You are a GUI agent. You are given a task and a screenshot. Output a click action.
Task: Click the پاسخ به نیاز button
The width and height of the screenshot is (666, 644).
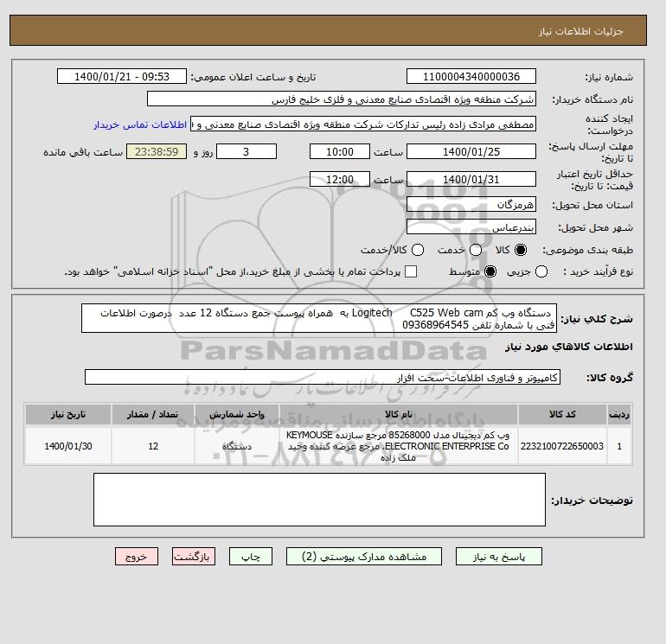pyautogui.click(x=499, y=557)
